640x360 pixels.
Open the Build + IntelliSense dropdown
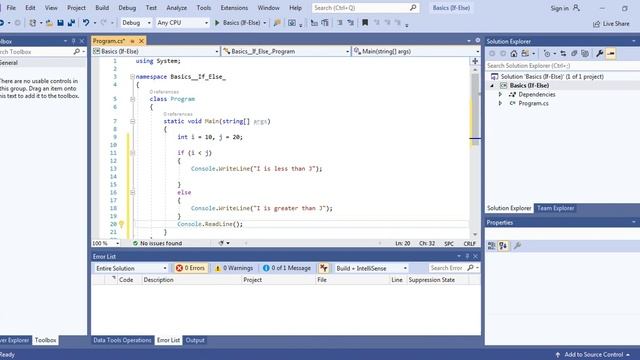coord(371,268)
